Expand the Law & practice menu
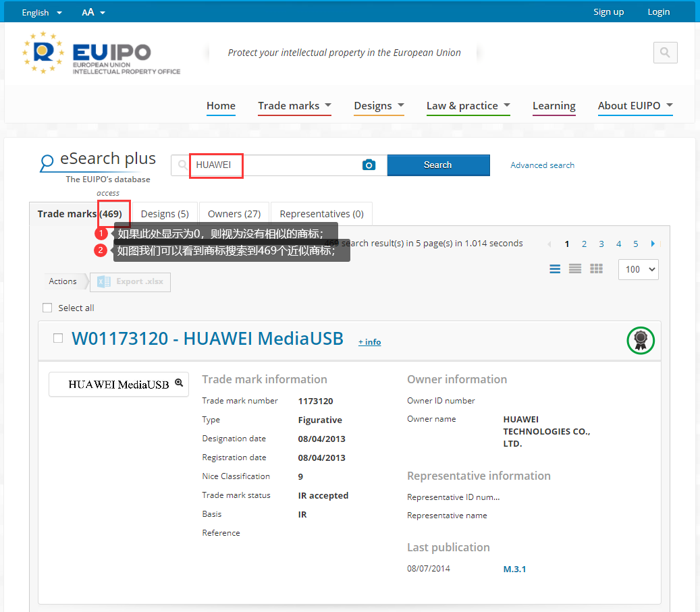The image size is (700, 612). [468, 106]
